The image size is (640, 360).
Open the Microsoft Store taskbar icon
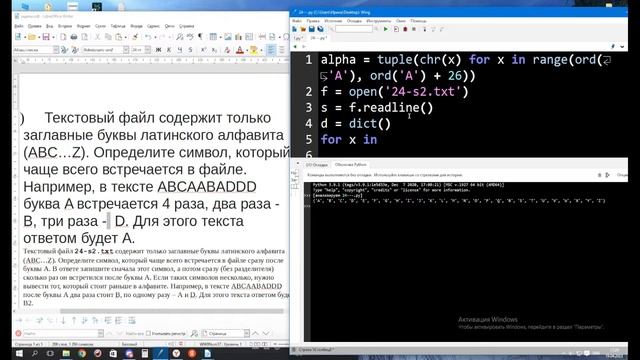pyautogui.click(x=113, y=353)
